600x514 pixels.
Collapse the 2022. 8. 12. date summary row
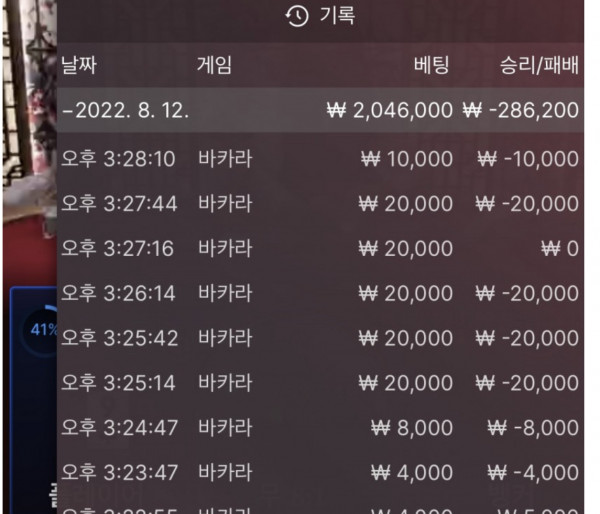pyautogui.click(x=320, y=110)
